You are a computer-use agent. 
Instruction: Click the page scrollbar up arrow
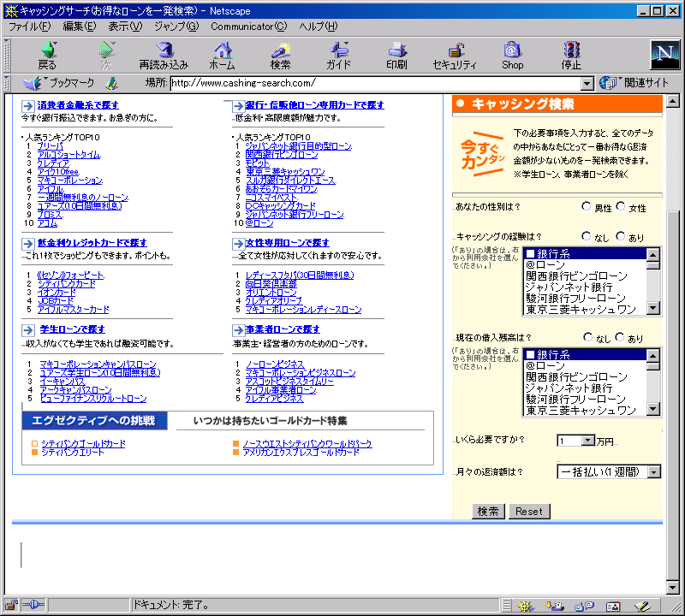coord(673,101)
